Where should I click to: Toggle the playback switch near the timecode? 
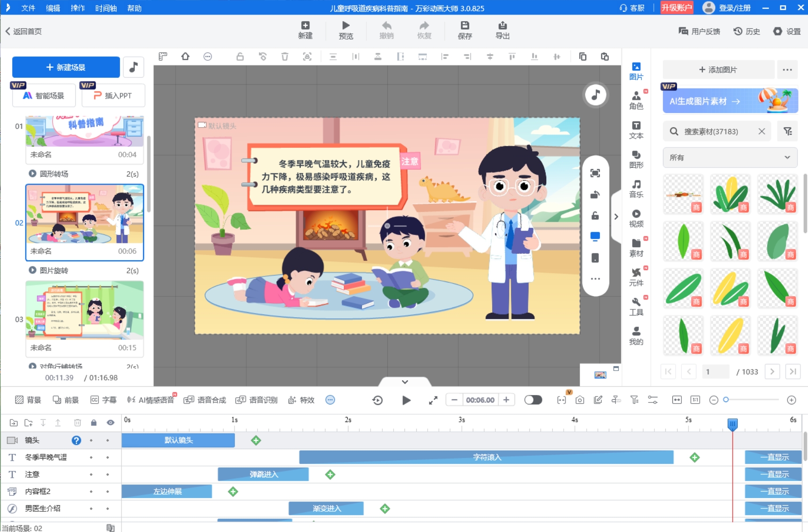tap(533, 400)
